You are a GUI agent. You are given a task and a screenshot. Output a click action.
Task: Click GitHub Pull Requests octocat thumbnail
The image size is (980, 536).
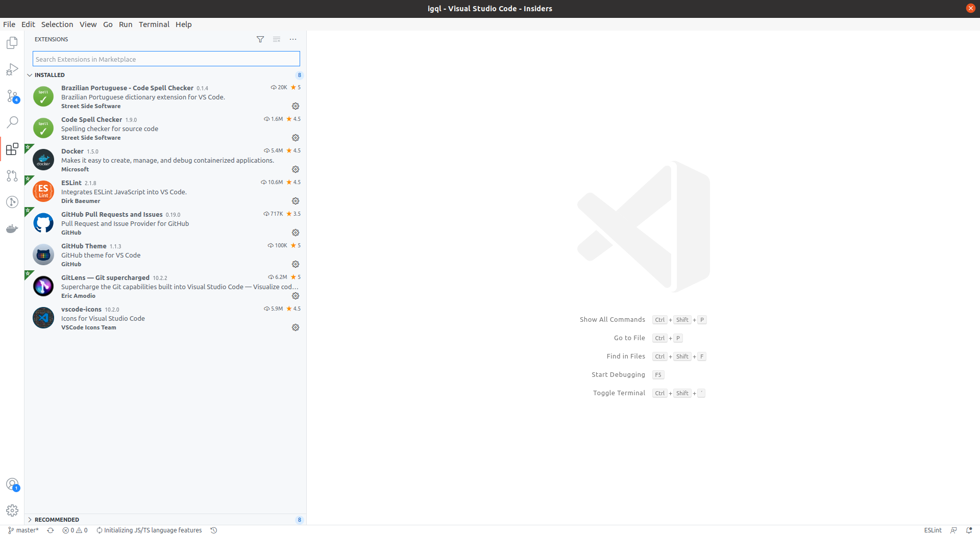pos(43,223)
